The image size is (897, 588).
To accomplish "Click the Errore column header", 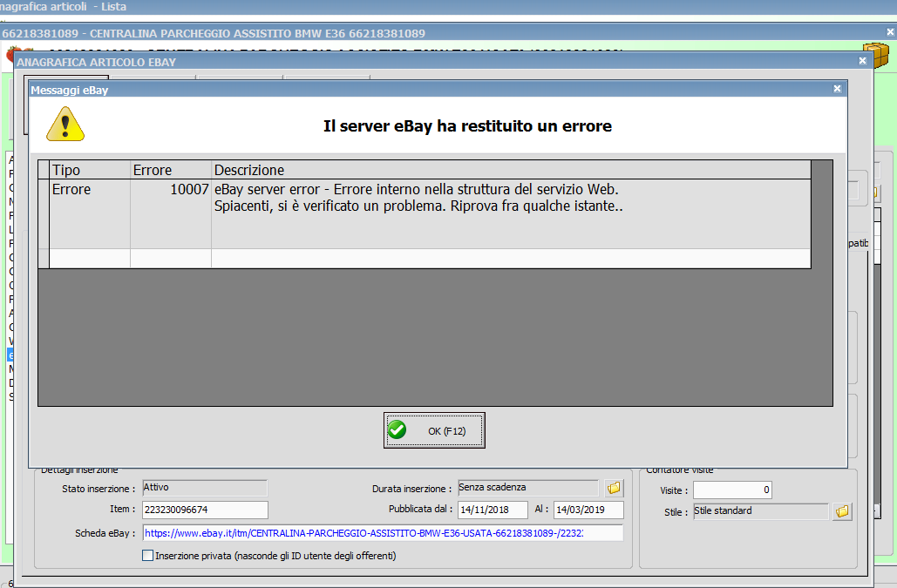I will (171, 170).
